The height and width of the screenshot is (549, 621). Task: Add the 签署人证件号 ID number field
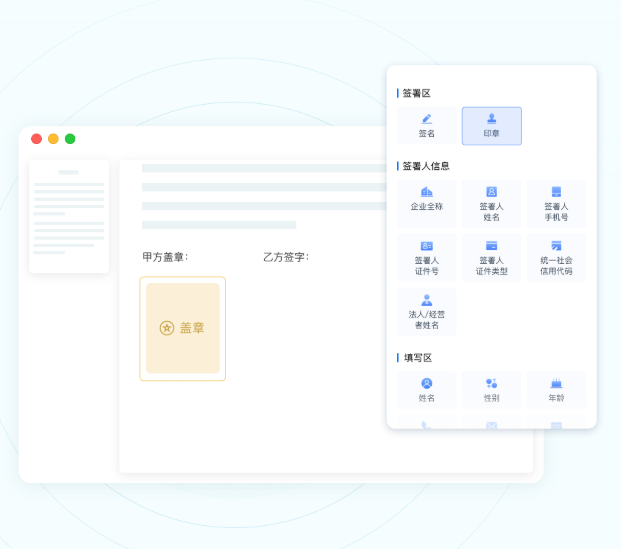(x=427, y=257)
